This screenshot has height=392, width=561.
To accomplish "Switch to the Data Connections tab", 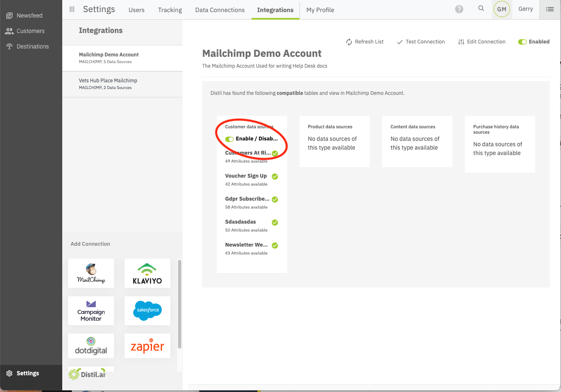I will click(220, 10).
